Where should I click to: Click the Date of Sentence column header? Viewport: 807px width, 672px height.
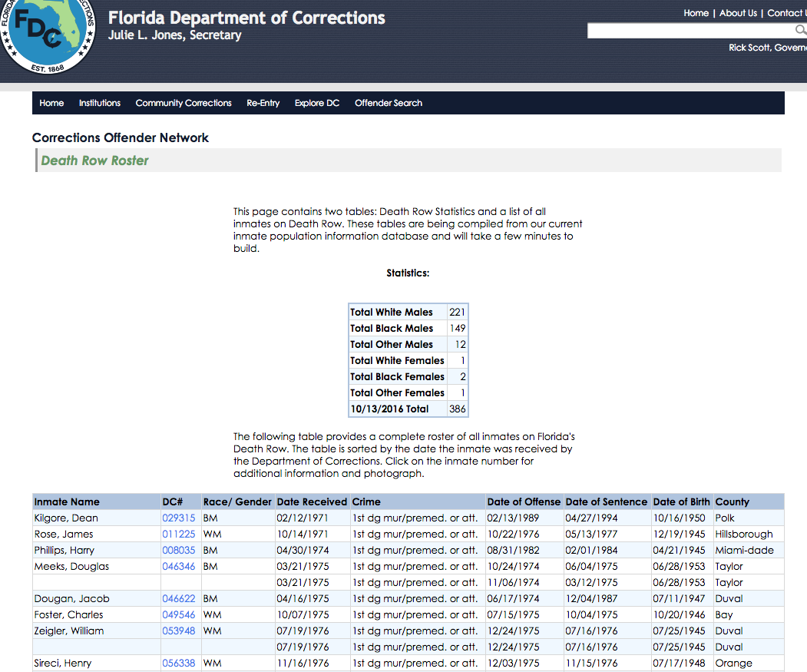[x=607, y=502]
